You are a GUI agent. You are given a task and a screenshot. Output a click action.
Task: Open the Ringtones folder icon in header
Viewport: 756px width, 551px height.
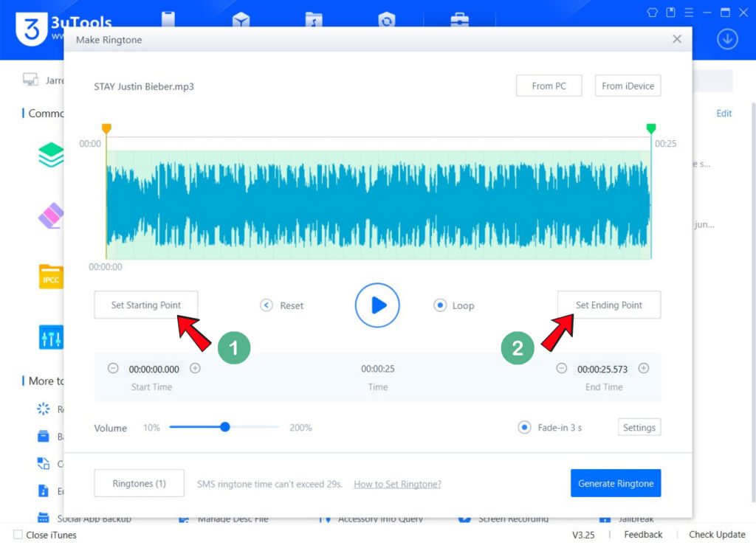pyautogui.click(x=314, y=20)
